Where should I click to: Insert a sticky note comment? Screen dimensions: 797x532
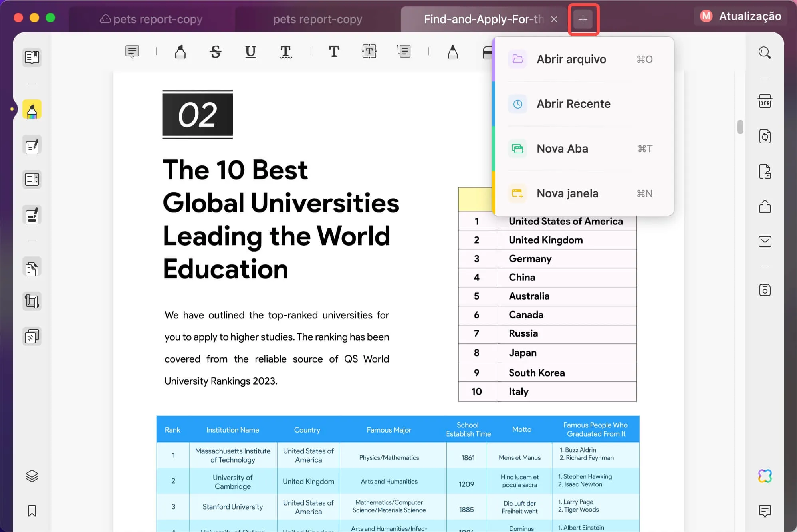point(132,52)
